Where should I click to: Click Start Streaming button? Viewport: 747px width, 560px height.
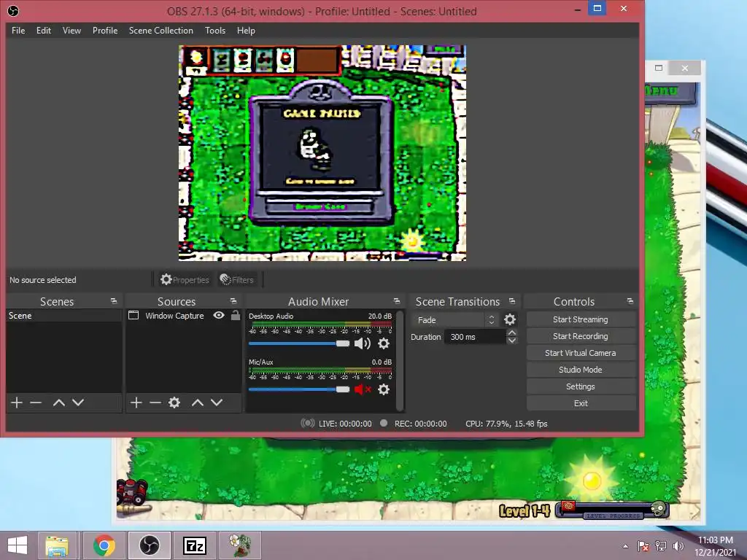[581, 319]
